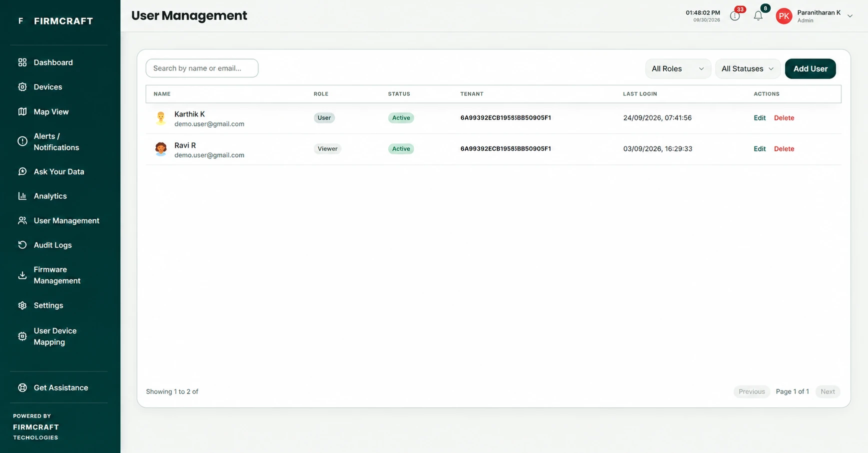Click the Firmware Management download icon

(x=22, y=275)
